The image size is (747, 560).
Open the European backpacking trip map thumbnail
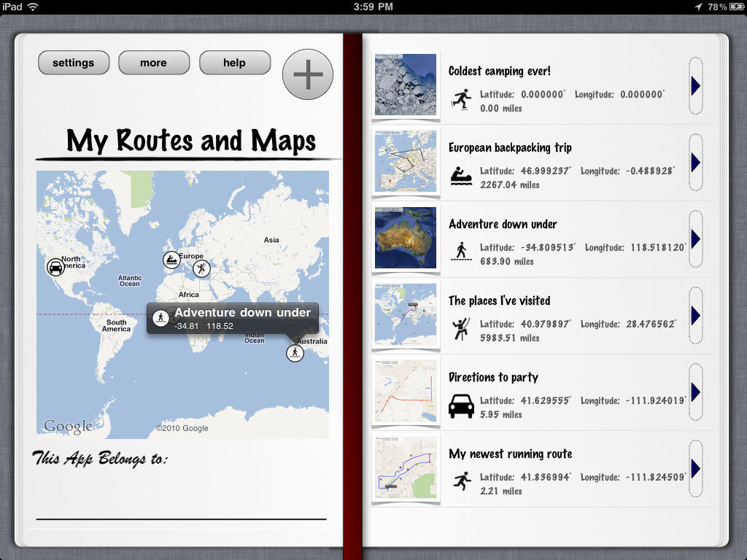(406, 161)
